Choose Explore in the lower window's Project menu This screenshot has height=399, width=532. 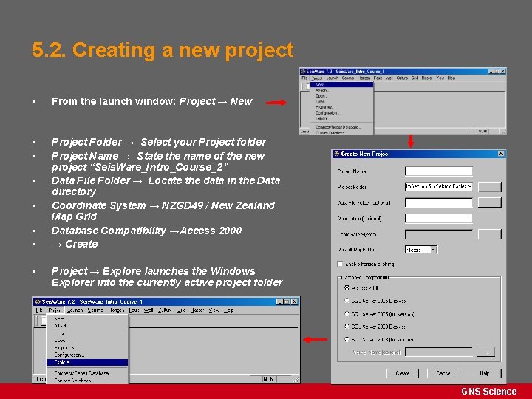87,362
